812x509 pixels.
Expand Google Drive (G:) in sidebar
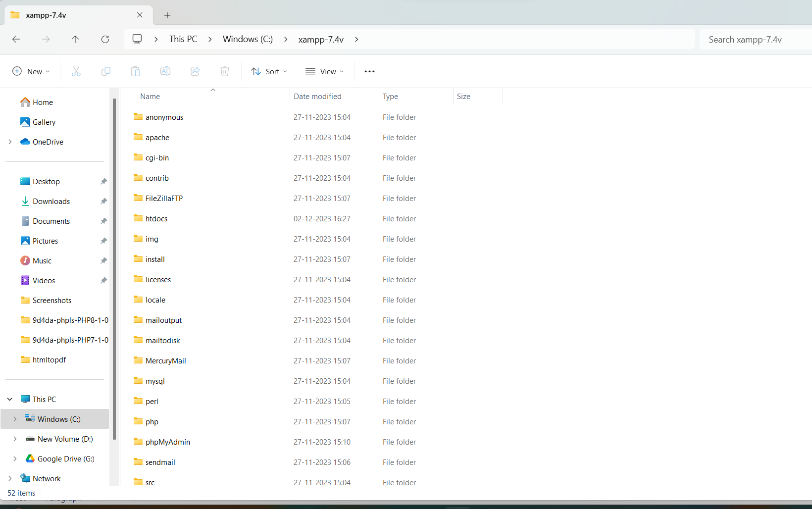pyautogui.click(x=15, y=458)
